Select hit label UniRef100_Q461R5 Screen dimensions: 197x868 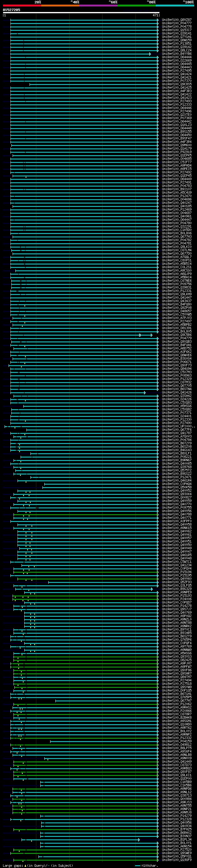[177, 555]
